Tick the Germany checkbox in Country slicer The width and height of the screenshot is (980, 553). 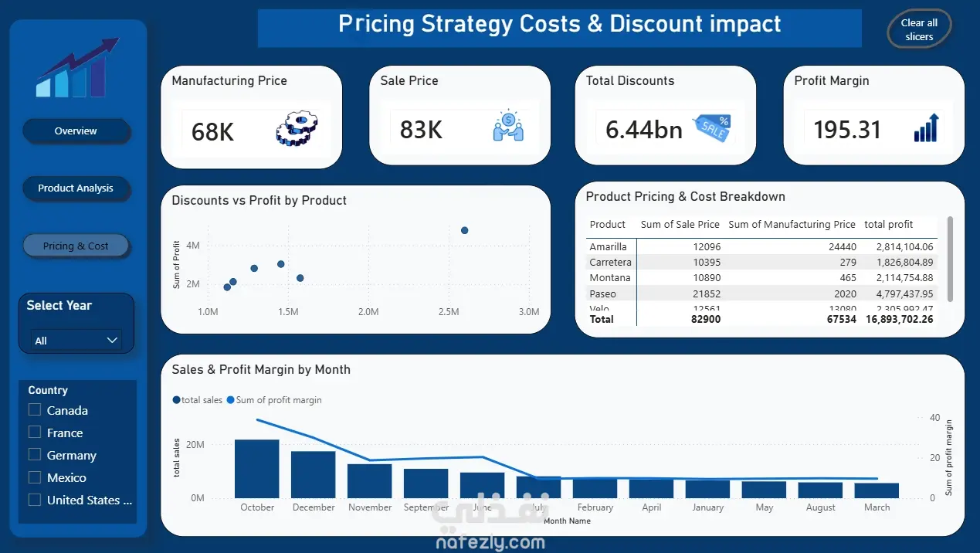(x=35, y=455)
